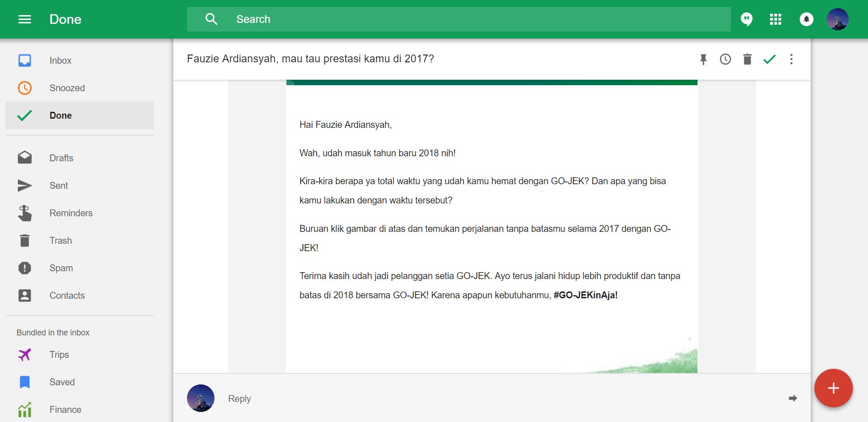
Task: Click the bold #GO-JEKinAja! hashtag text
Action: (x=586, y=295)
